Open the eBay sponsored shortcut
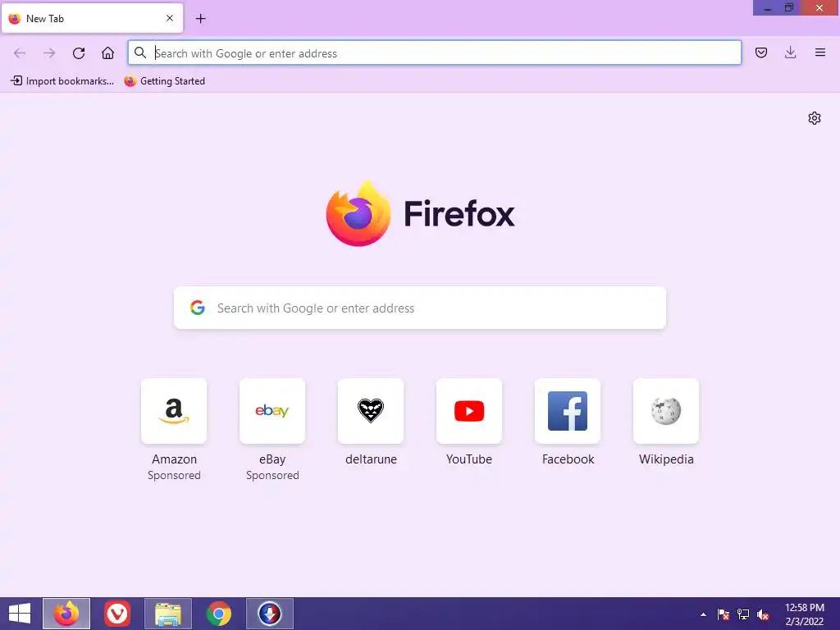840x630 pixels. pos(272,411)
